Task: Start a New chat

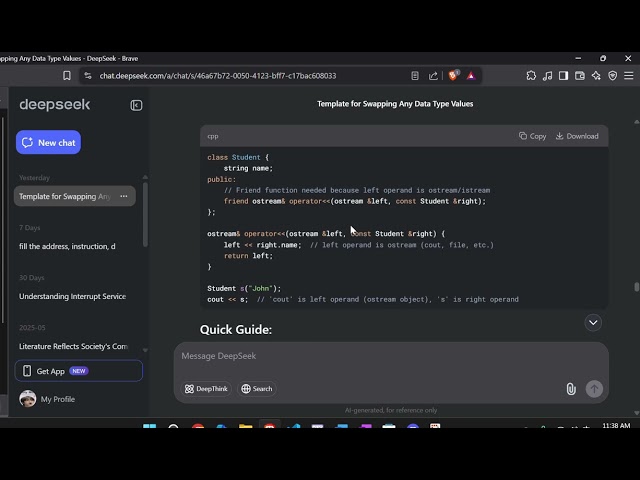Action: coord(48,142)
